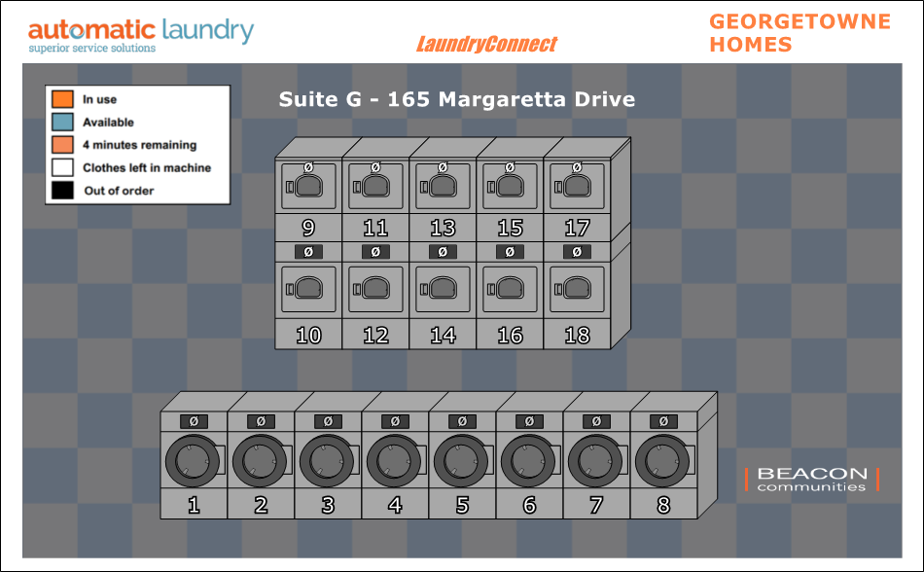924x572 pixels.
Task: Click lower dryer 10 door
Action: point(308,289)
